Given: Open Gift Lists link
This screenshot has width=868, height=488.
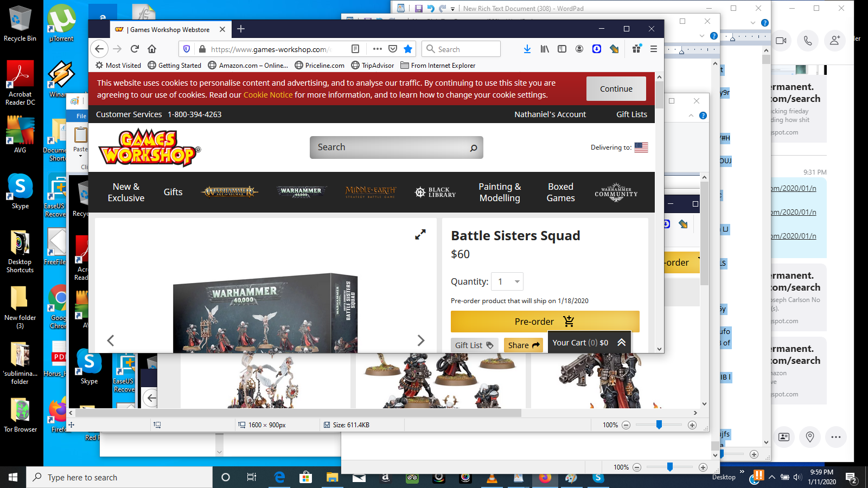Looking at the screenshot, I should pyautogui.click(x=631, y=114).
